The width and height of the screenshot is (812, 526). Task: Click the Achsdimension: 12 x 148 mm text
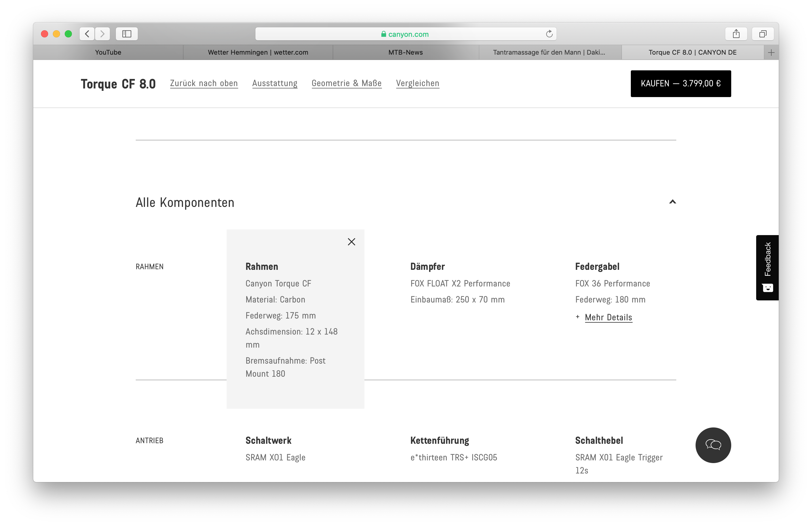291,338
